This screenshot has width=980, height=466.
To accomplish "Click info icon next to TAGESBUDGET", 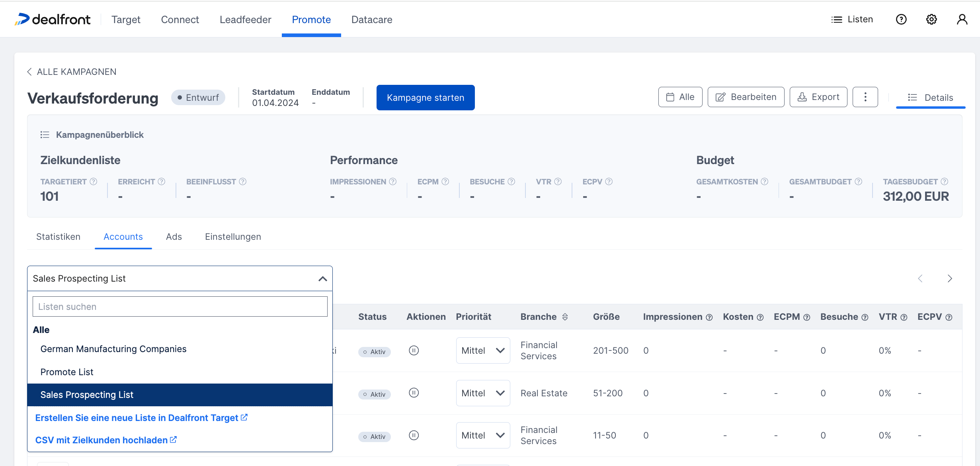I will [x=944, y=182].
